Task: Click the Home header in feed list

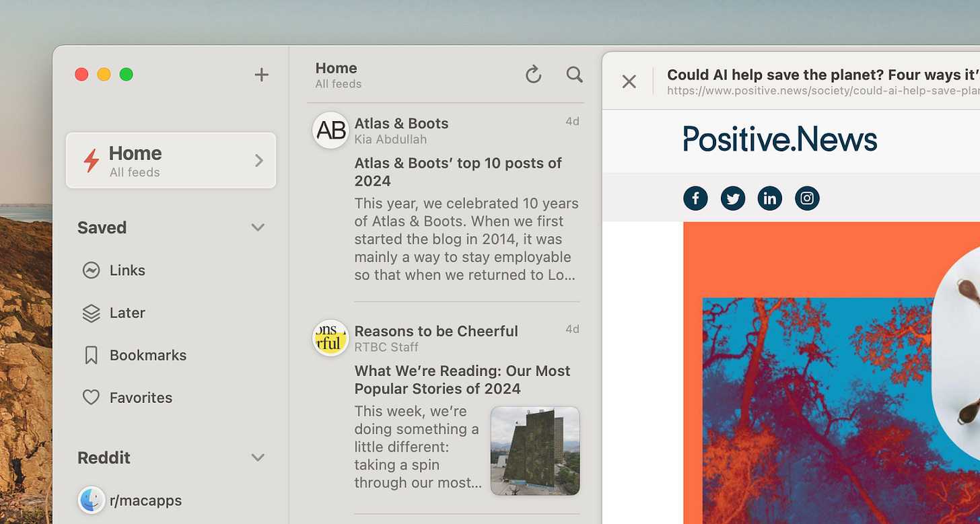Action: pos(336,68)
